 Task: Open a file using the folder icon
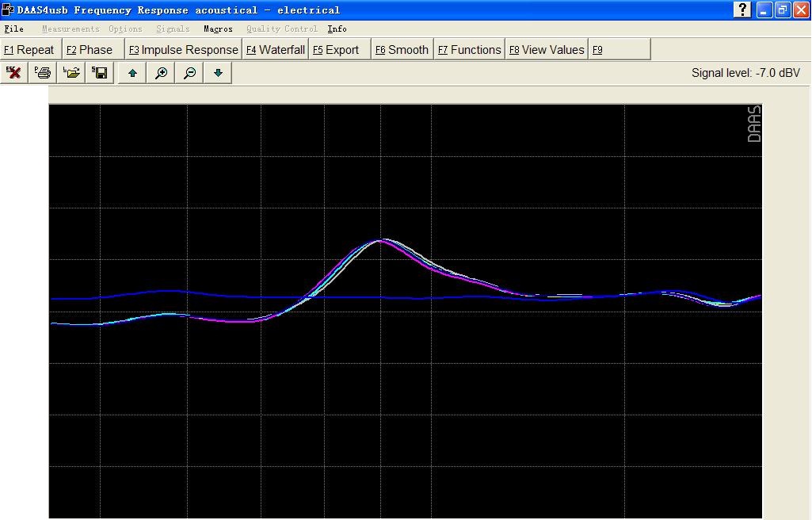pos(72,73)
